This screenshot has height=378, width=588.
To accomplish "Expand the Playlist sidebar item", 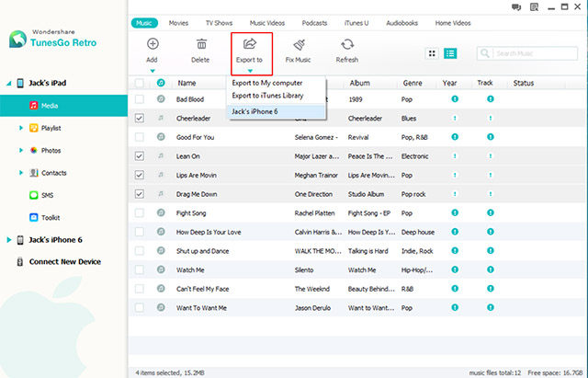I will tap(21, 128).
